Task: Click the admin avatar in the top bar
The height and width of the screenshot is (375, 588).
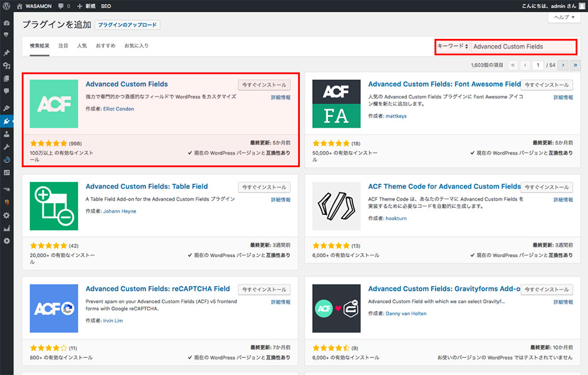Action: click(582, 6)
